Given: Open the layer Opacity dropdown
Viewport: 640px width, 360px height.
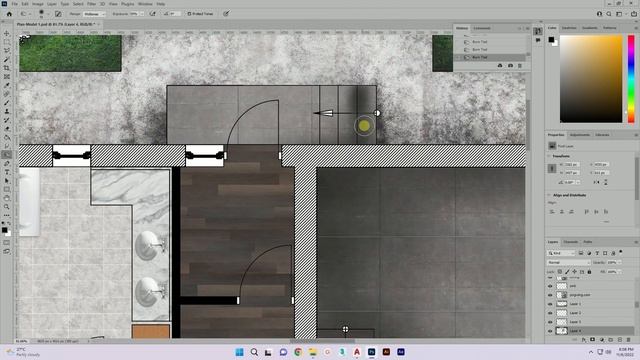Looking at the screenshot, I should [x=619, y=262].
